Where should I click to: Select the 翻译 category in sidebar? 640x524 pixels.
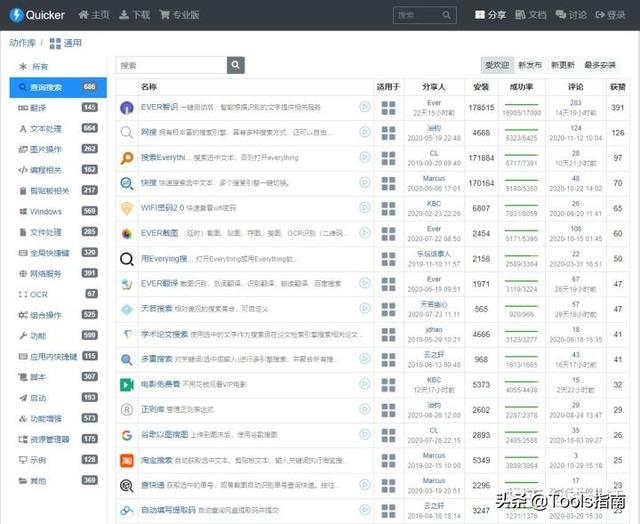tap(58, 108)
